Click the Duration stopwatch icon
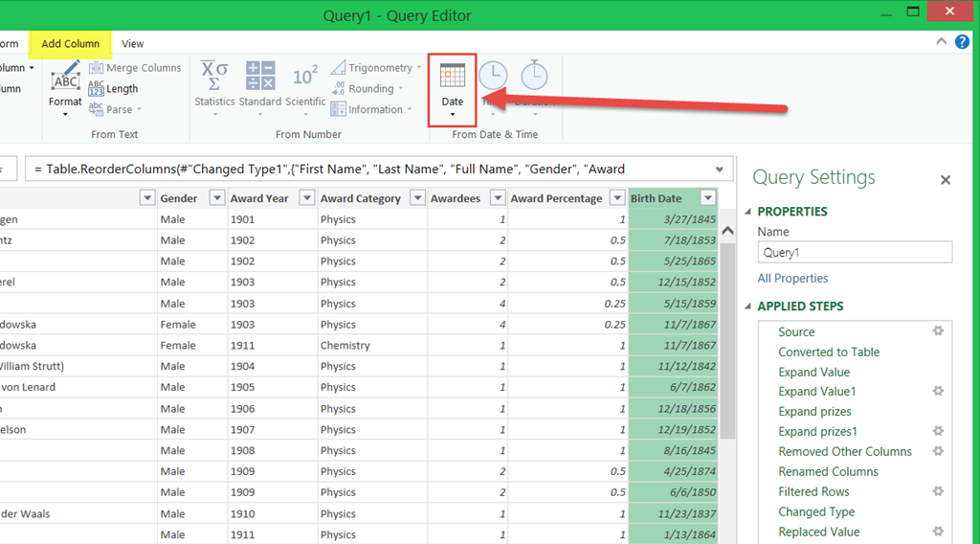Image resolution: width=980 pixels, height=544 pixels. tap(534, 75)
